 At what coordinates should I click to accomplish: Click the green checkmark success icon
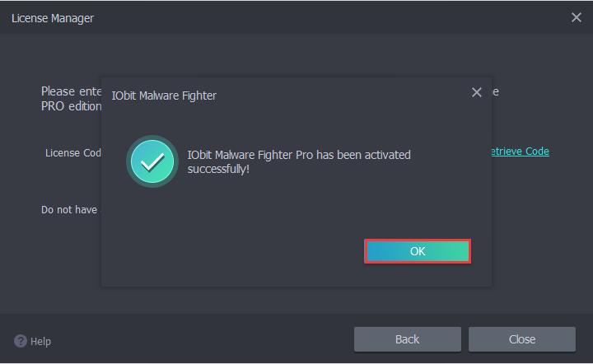tap(152, 161)
